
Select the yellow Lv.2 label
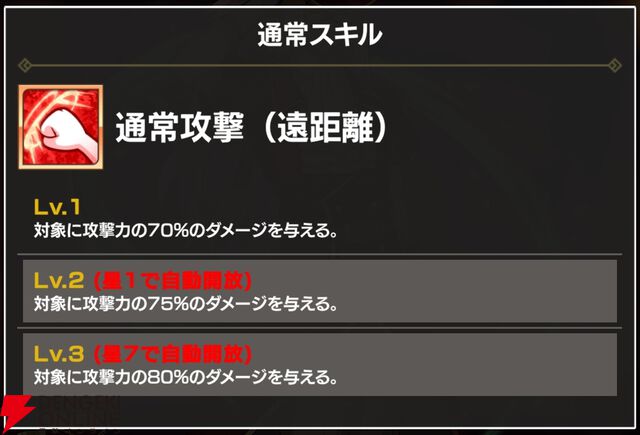coord(57,280)
